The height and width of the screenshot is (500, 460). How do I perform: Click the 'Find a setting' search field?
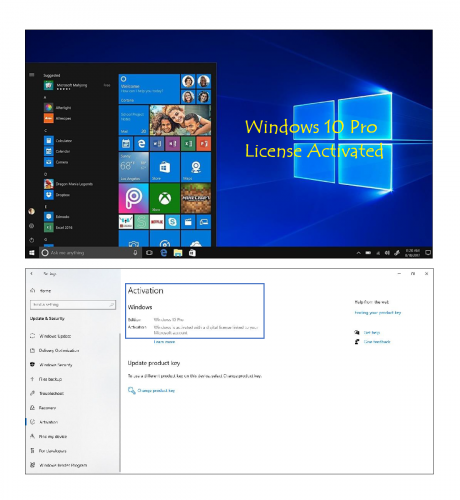tap(73, 305)
